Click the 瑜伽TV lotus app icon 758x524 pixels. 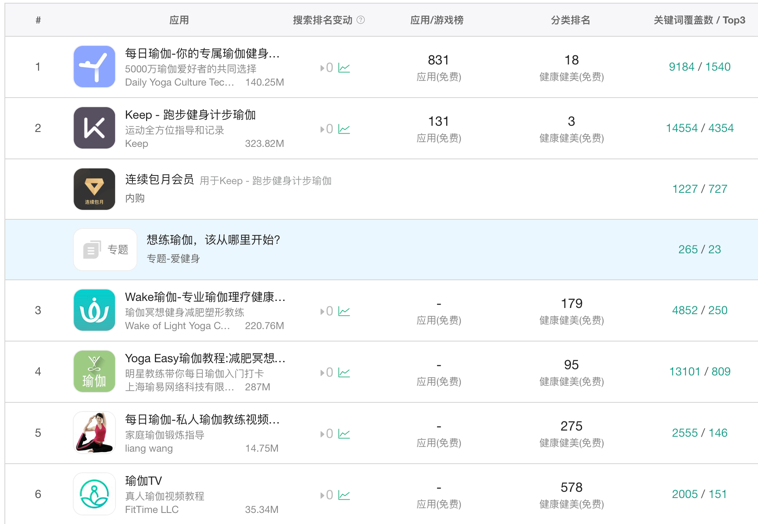94,494
